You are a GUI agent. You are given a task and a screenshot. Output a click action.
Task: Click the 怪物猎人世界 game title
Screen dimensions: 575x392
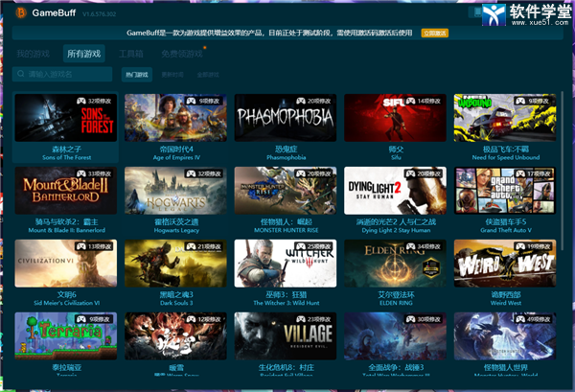click(506, 367)
